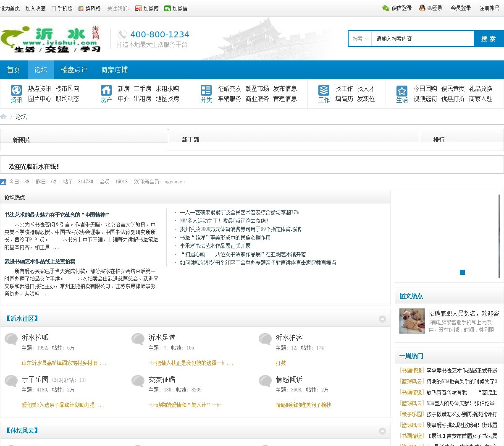Click the 工作 stacked layers icon
504x446 pixels.
pos(324,90)
